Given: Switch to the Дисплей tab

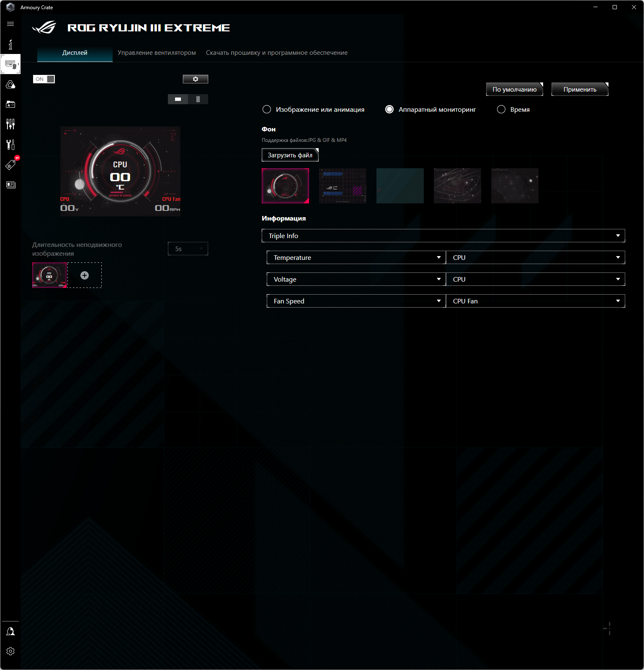Looking at the screenshot, I should pos(75,53).
